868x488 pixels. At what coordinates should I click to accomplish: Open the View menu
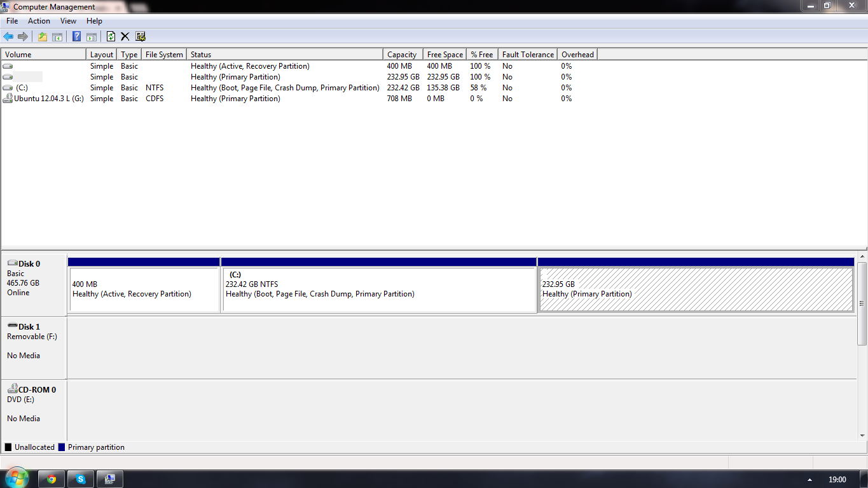point(68,21)
